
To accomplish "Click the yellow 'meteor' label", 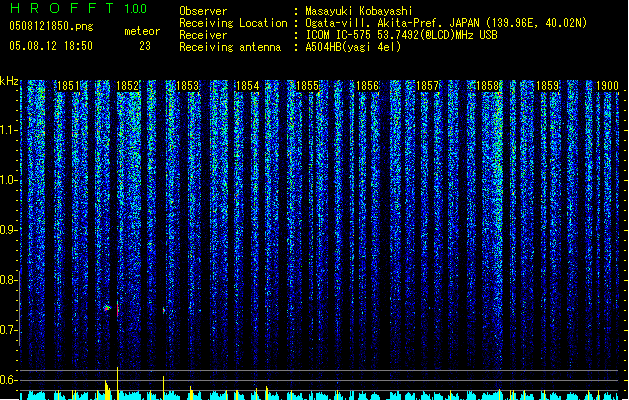I will (x=142, y=31).
